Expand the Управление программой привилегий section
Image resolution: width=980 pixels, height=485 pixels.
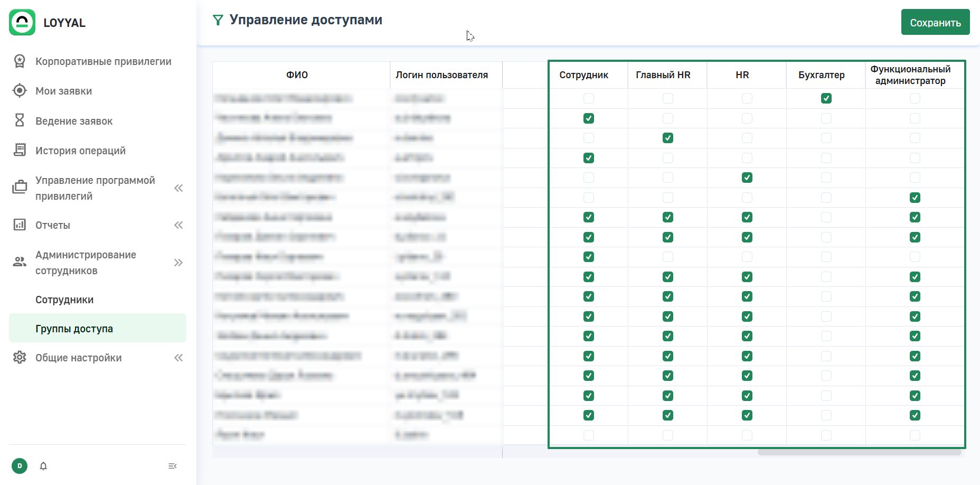point(178,188)
